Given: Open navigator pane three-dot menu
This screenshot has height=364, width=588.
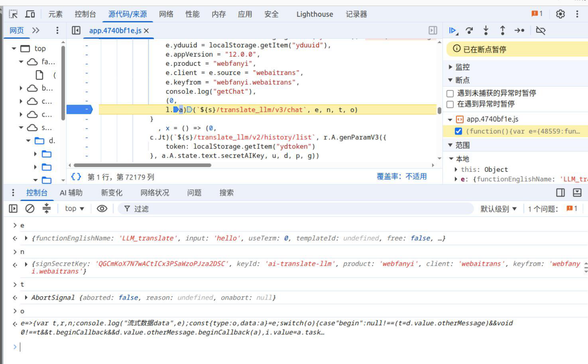Looking at the screenshot, I should tap(57, 30).
